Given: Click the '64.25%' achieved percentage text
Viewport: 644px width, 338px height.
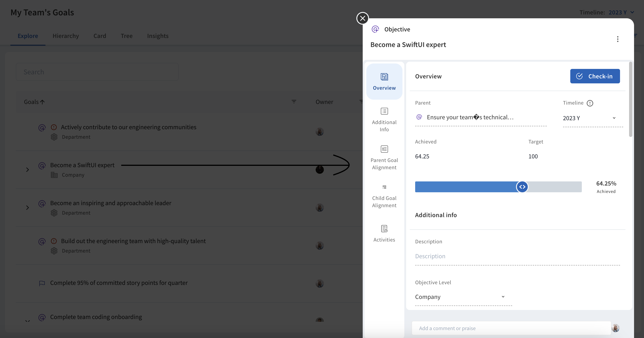Looking at the screenshot, I should 606,184.
